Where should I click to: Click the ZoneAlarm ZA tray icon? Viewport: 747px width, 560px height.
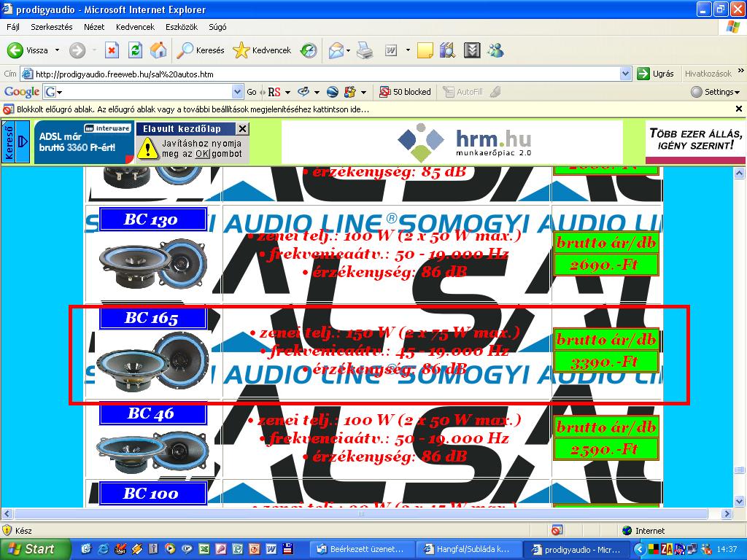pyautogui.click(x=666, y=549)
